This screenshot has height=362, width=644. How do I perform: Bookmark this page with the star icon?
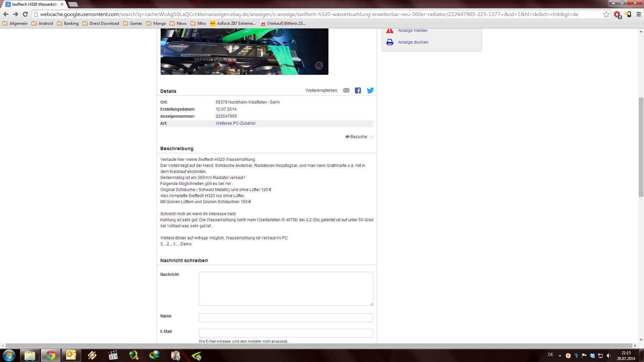(x=606, y=14)
